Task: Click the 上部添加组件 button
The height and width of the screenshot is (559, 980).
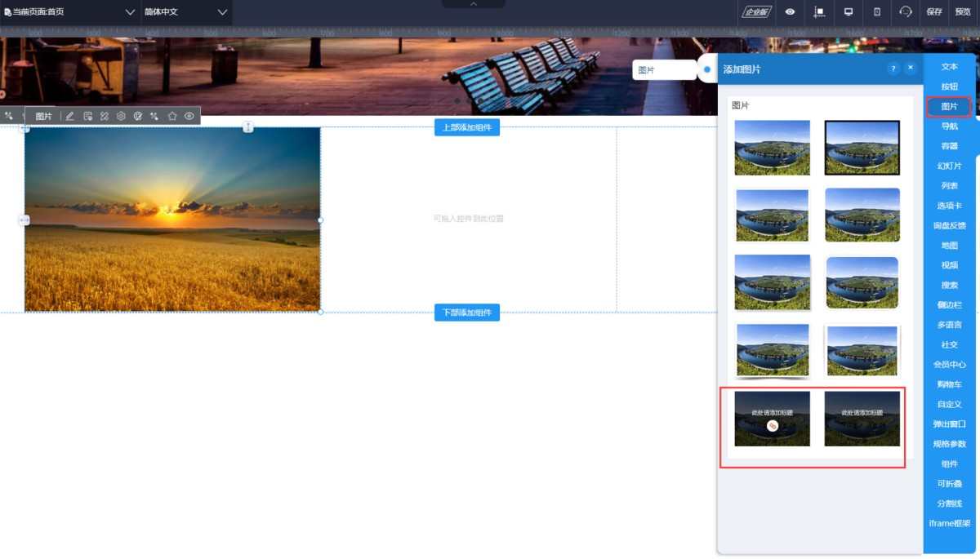Action: tap(467, 127)
